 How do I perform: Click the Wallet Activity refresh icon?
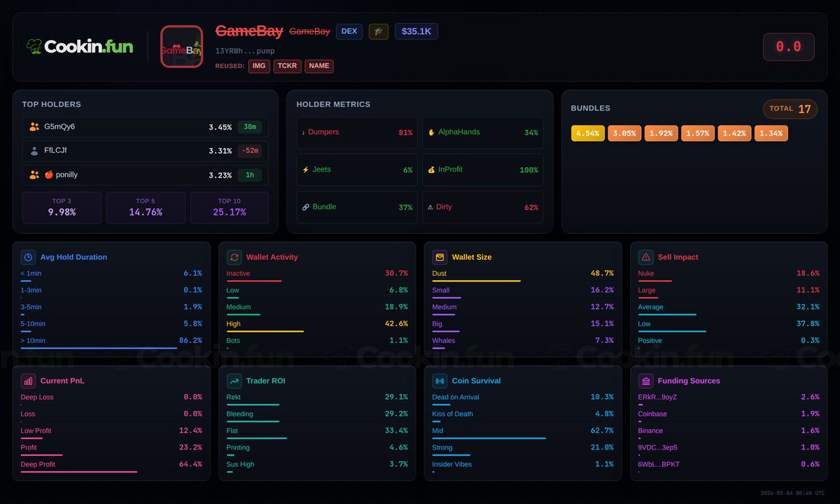234,257
